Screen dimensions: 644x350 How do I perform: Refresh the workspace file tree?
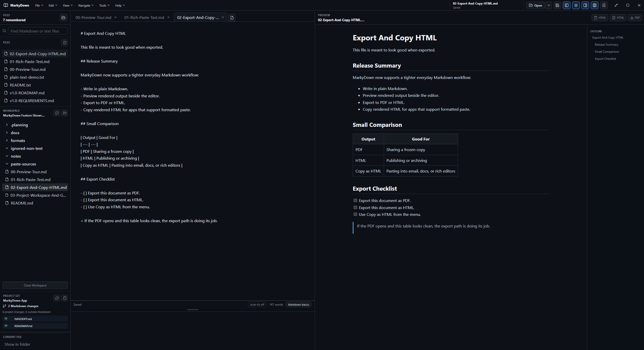click(x=57, y=113)
